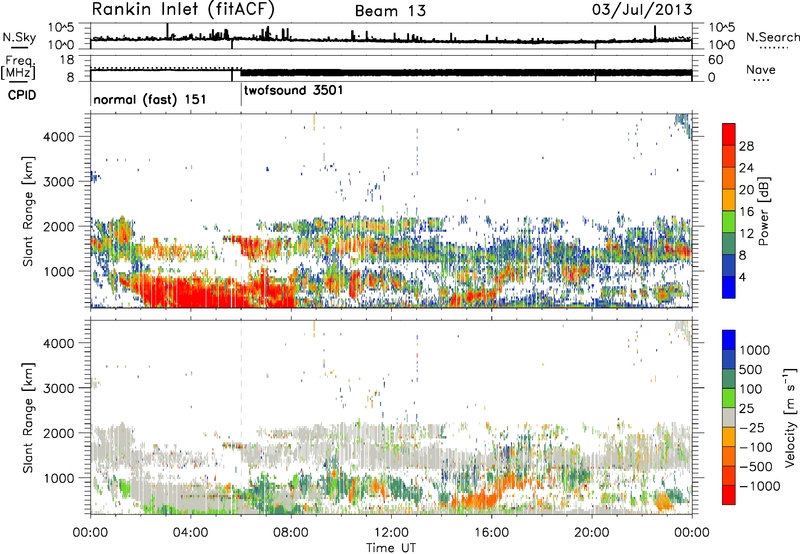Click the velocity panel 'Slant Range [km]' label
The width and height of the screenshot is (800, 554).
tap(28, 417)
